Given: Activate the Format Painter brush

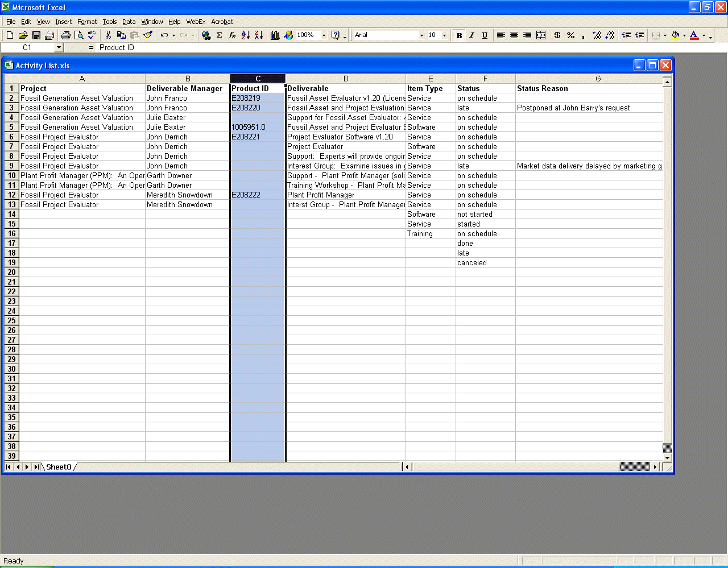Looking at the screenshot, I should point(148,35).
